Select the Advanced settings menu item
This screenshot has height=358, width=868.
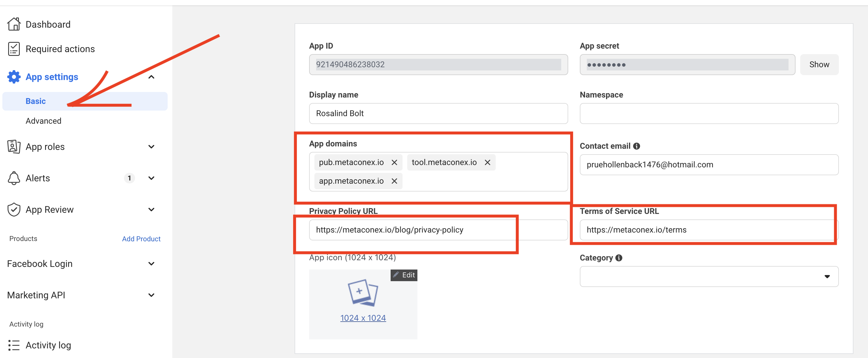coord(43,121)
